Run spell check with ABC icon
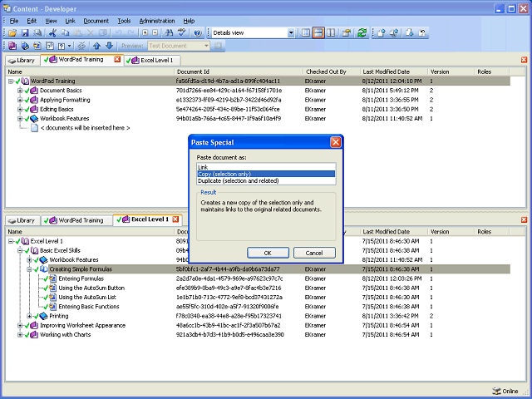The height and width of the screenshot is (399, 532). [182, 33]
